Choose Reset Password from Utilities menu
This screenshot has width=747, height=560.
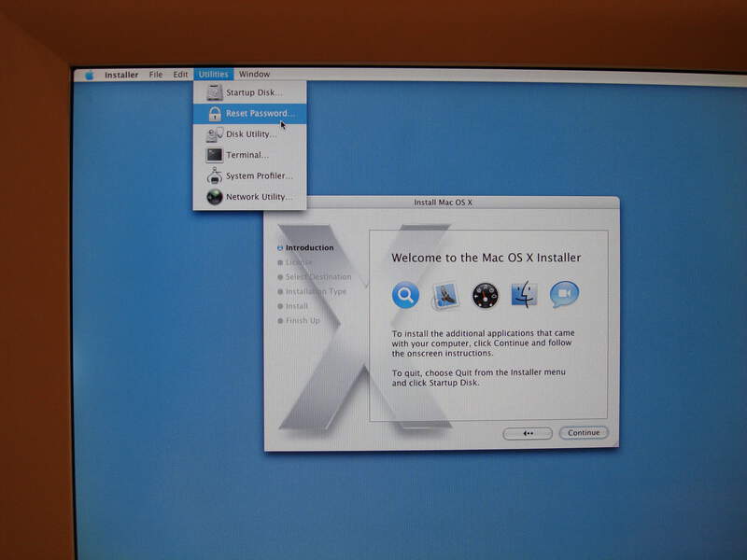260,114
